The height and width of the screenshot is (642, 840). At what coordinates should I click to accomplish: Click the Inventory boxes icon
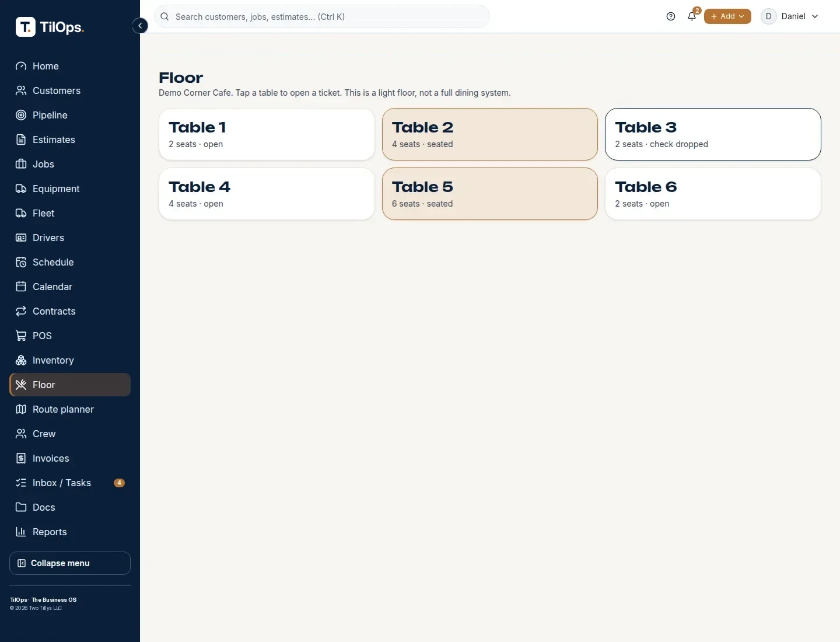(21, 360)
